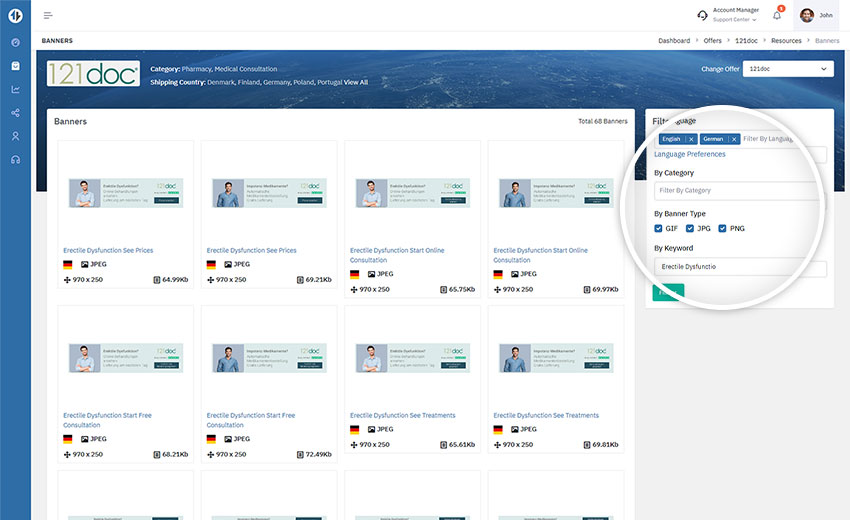Open the dashboard gauge icon in sidebar

[x=15, y=42]
